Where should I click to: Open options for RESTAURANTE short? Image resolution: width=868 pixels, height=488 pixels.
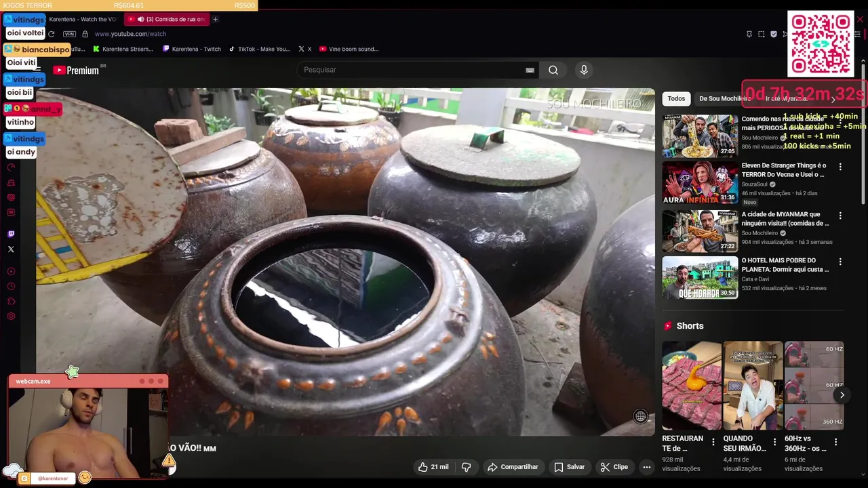pos(713,442)
